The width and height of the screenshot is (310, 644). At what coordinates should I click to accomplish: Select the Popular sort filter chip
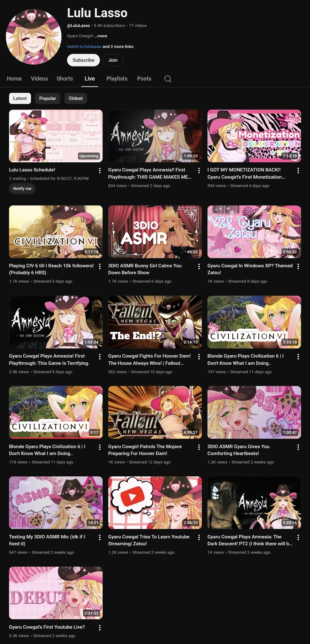pyautogui.click(x=48, y=98)
